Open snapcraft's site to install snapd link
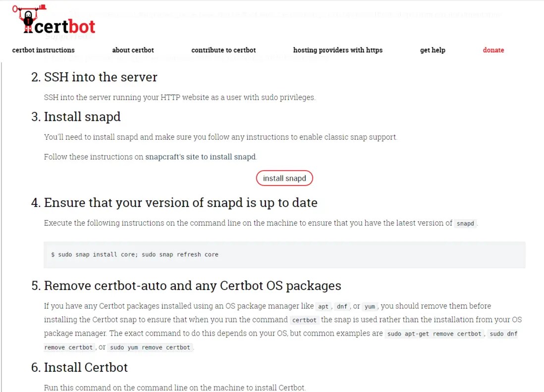Viewport: 544px width, 392px height. (x=200, y=156)
